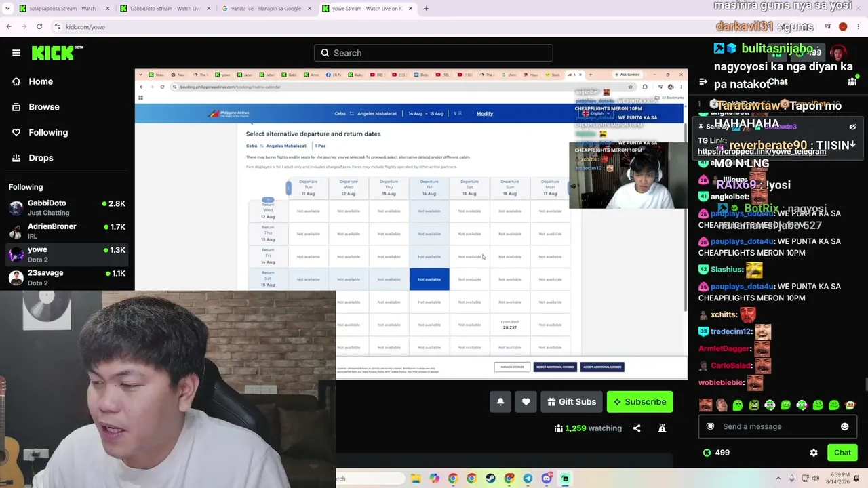Send message with the Chat button

point(842,453)
